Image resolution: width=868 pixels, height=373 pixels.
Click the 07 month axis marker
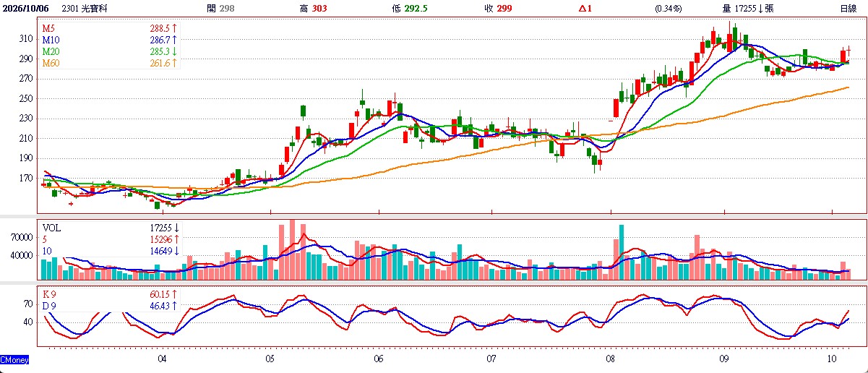point(491,359)
